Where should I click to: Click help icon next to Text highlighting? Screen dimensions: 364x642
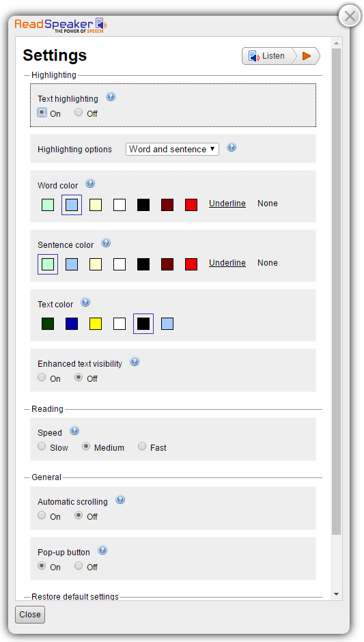111,97
